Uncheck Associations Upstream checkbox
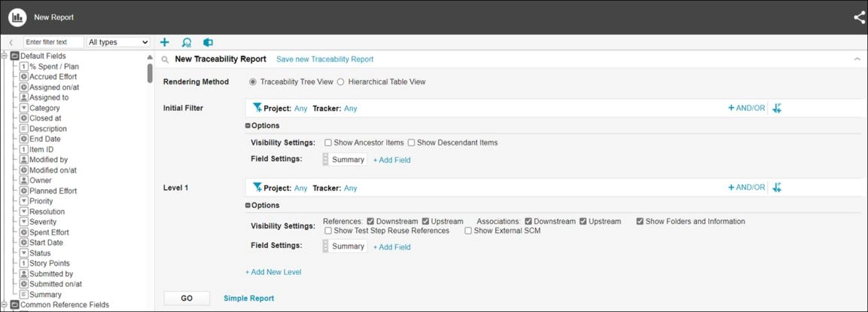This screenshot has height=312, width=868. 583,221
